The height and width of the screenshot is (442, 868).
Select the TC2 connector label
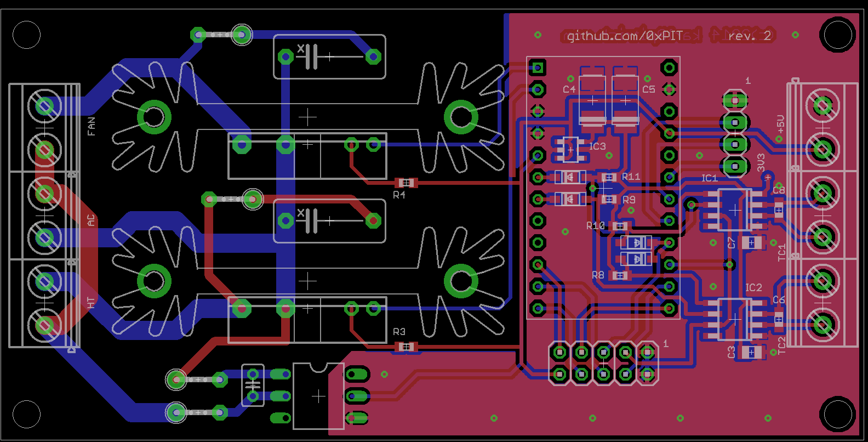coord(782,345)
